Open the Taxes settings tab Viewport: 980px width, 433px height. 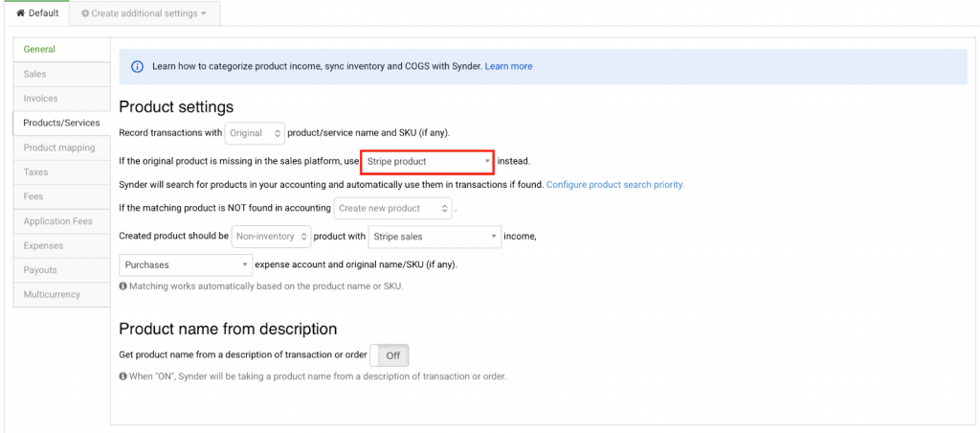[61, 172]
